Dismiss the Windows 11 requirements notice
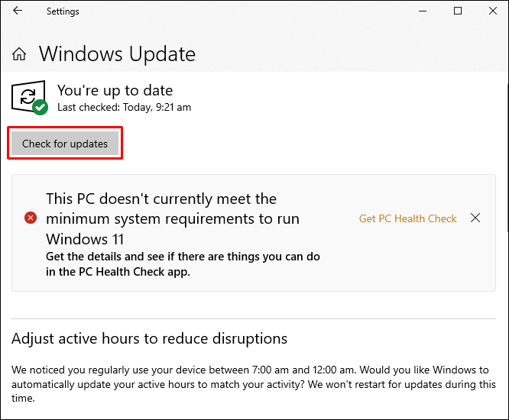The image size is (509, 420). [475, 218]
